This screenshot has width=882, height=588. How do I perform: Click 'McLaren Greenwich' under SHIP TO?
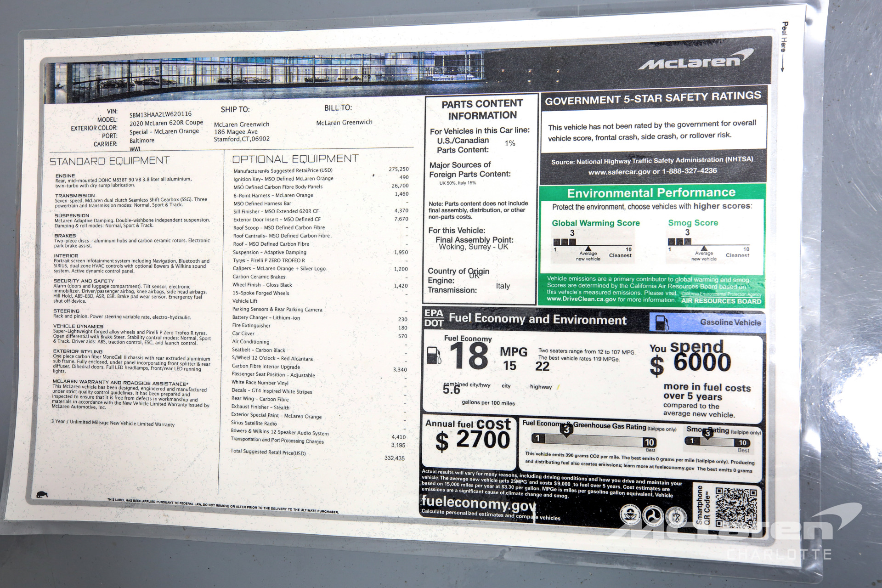[242, 124]
